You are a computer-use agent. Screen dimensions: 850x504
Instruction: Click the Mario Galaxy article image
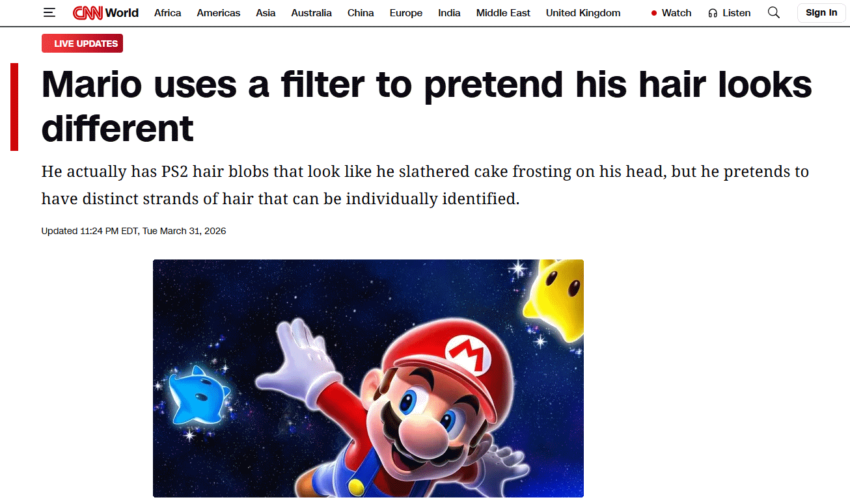[x=368, y=378]
